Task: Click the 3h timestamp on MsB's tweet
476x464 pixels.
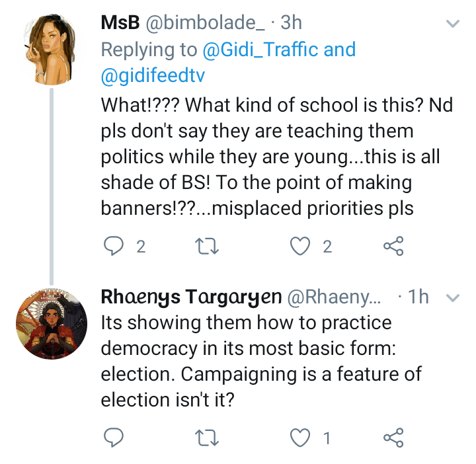Action: [291, 22]
